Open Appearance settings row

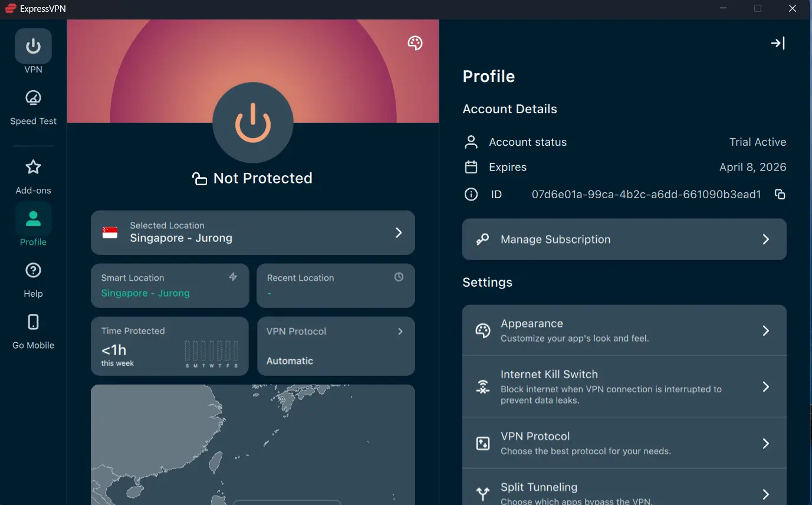[624, 330]
